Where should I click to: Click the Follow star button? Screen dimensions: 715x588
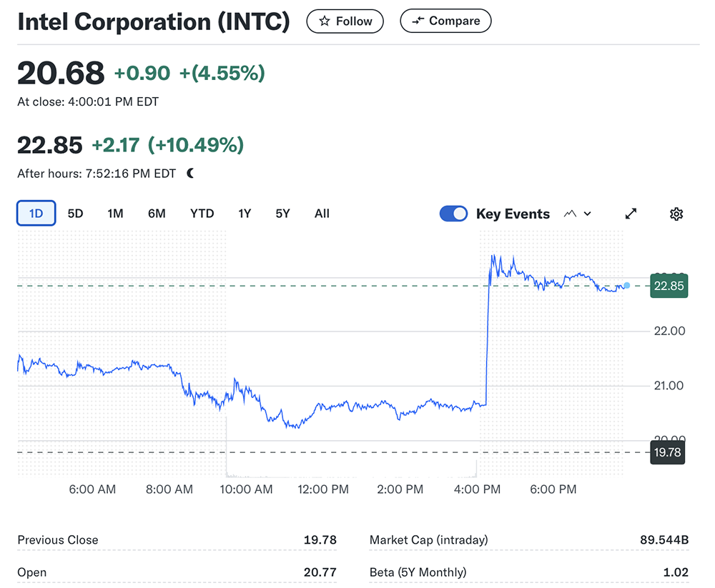coord(345,21)
